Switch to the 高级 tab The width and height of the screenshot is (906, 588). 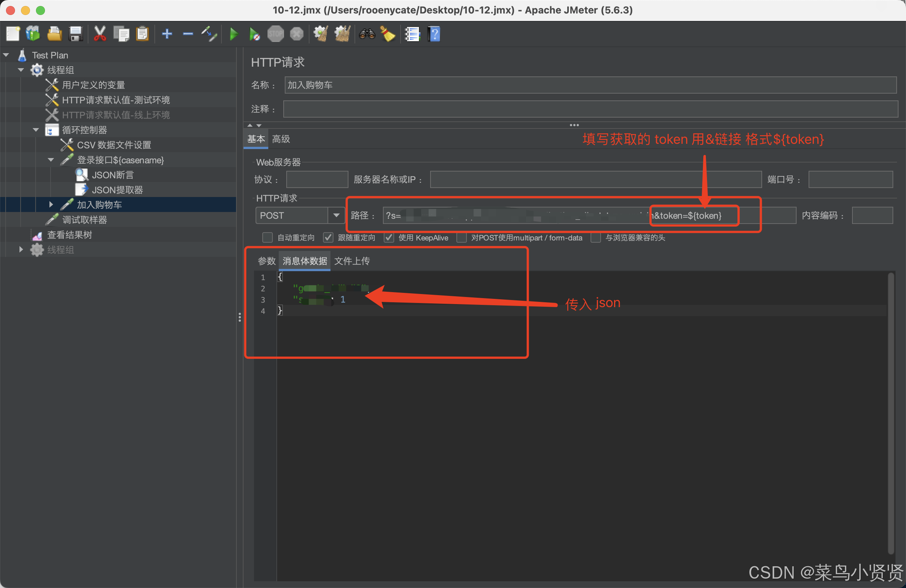pos(281,139)
